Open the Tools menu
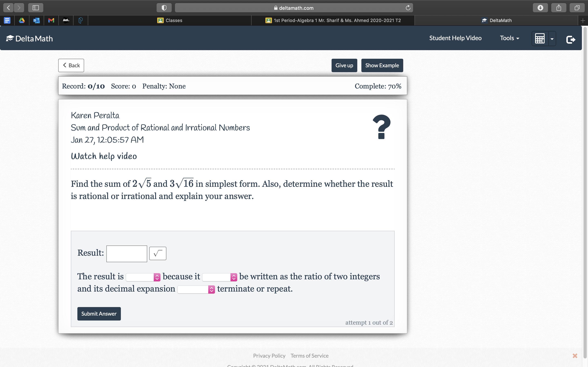Screen dimensions: 588x367 [x=509, y=38]
